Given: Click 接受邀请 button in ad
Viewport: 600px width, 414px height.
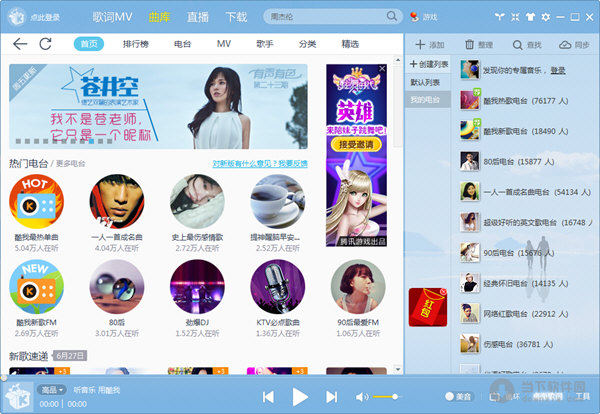Looking at the screenshot, I should [x=356, y=144].
